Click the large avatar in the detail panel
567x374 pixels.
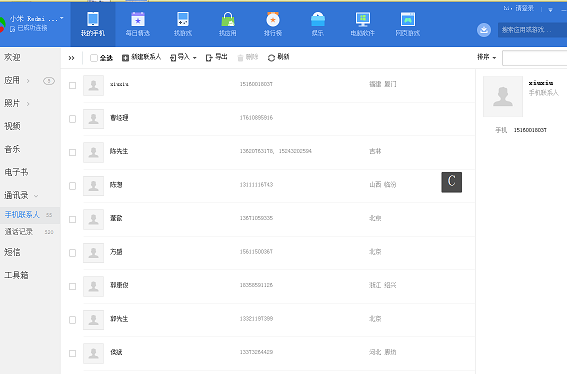[x=503, y=96]
